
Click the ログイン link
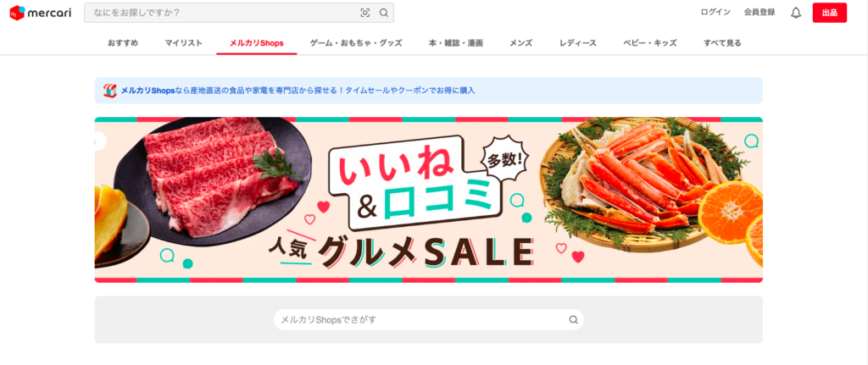coord(715,12)
